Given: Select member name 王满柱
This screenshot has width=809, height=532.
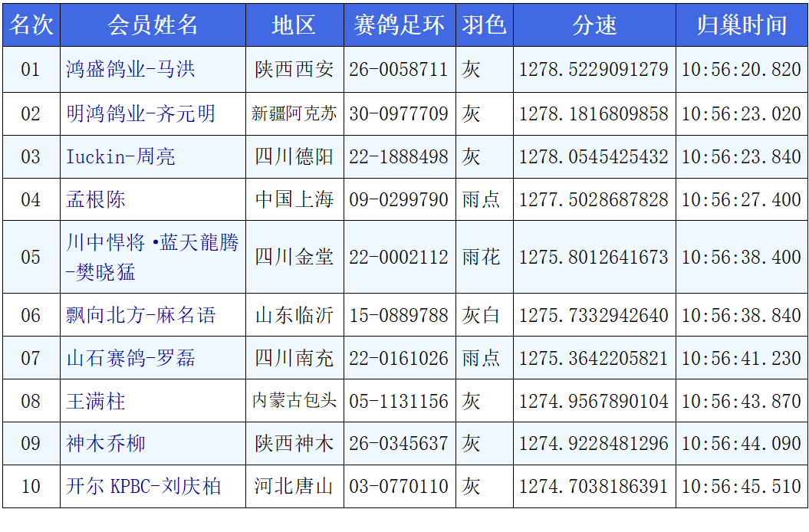Looking at the screenshot, I should click(96, 401).
